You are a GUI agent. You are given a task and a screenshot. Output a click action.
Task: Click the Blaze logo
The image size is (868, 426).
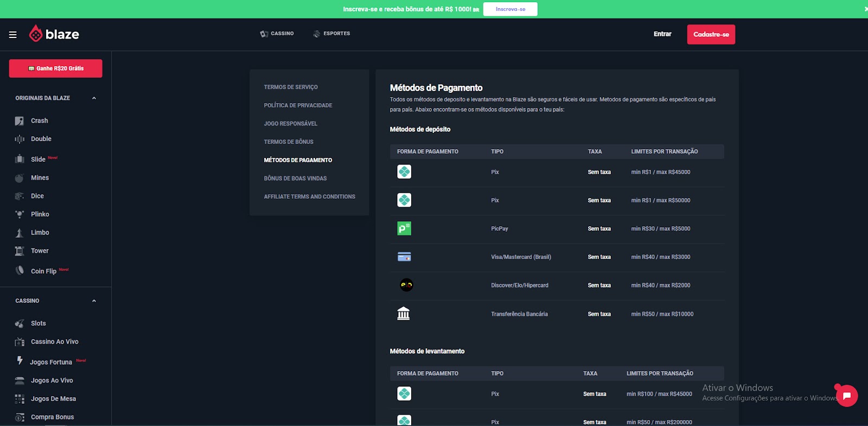point(54,34)
